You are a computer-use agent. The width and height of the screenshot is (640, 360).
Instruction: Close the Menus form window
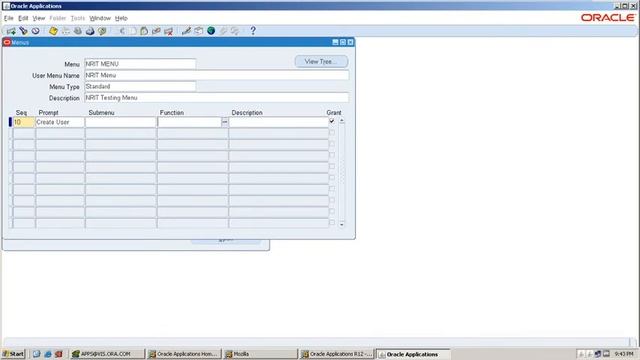click(350, 42)
